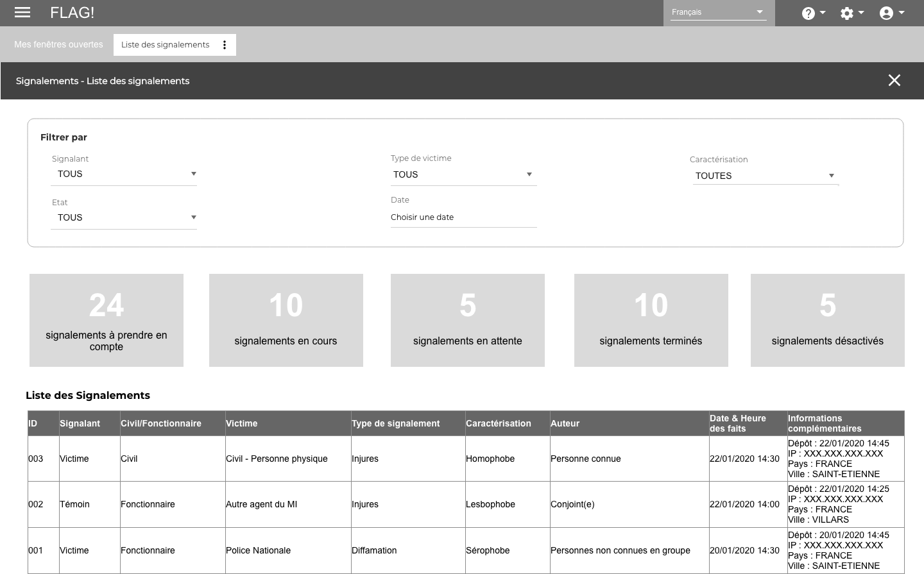
Task: Open the user account menu
Action: 891,13
